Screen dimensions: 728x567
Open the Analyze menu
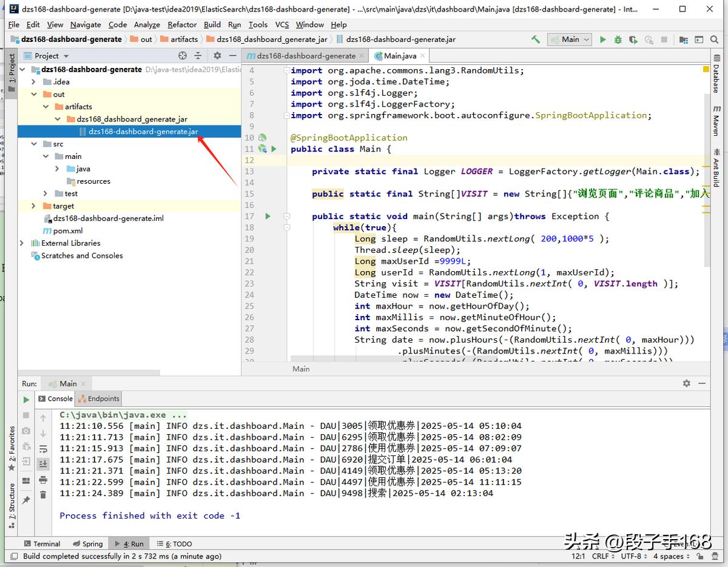click(x=147, y=24)
